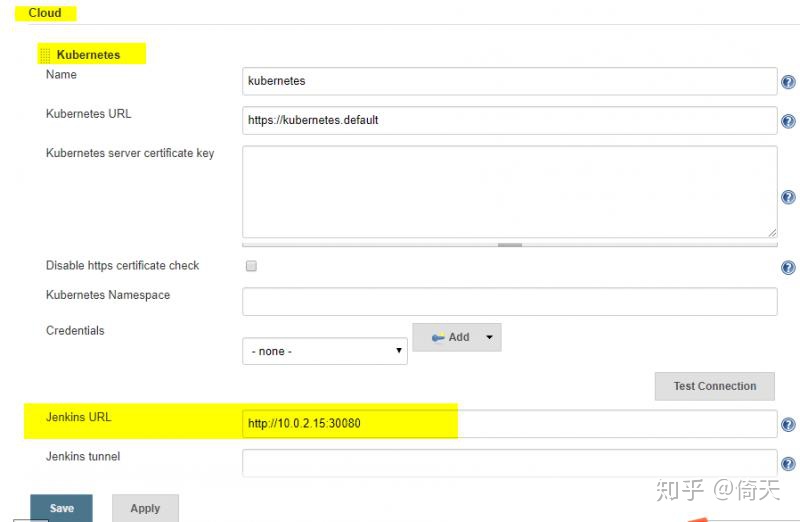The image size is (800, 522).
Task: Toggle Disable https certificate check checkbox
Action: 251,266
